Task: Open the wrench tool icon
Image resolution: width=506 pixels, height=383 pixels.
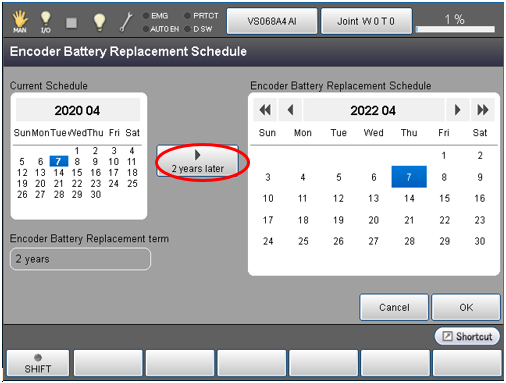Action: (x=126, y=22)
